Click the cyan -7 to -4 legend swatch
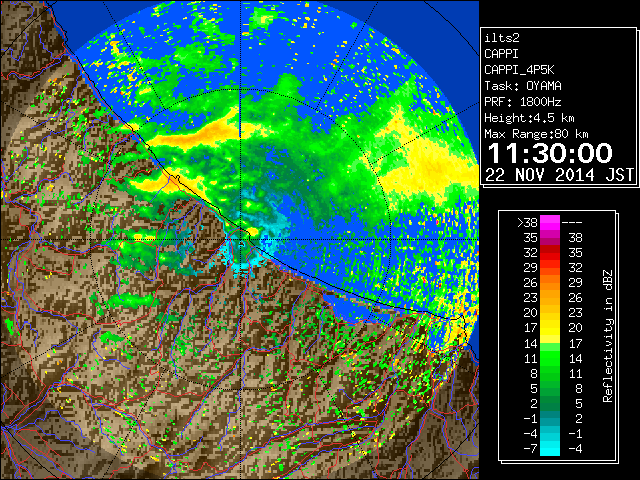Viewport: 640px width, 480px height. [x=550, y=448]
